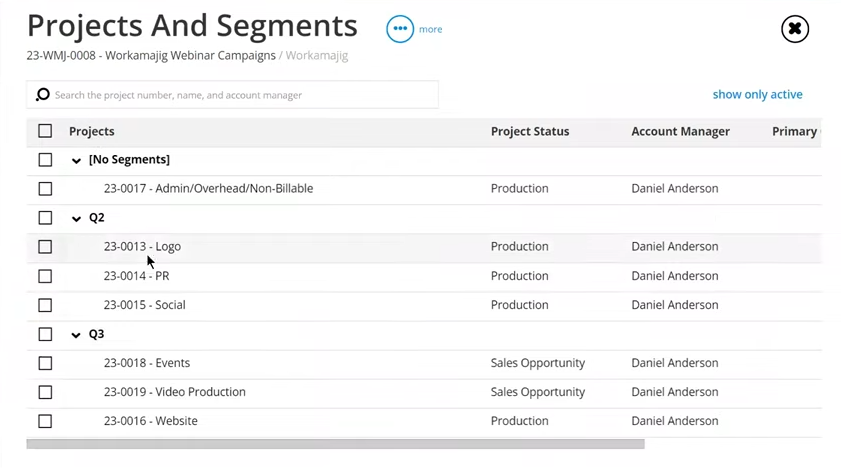
Task: Select the Q3 segment label
Action: 97,334
